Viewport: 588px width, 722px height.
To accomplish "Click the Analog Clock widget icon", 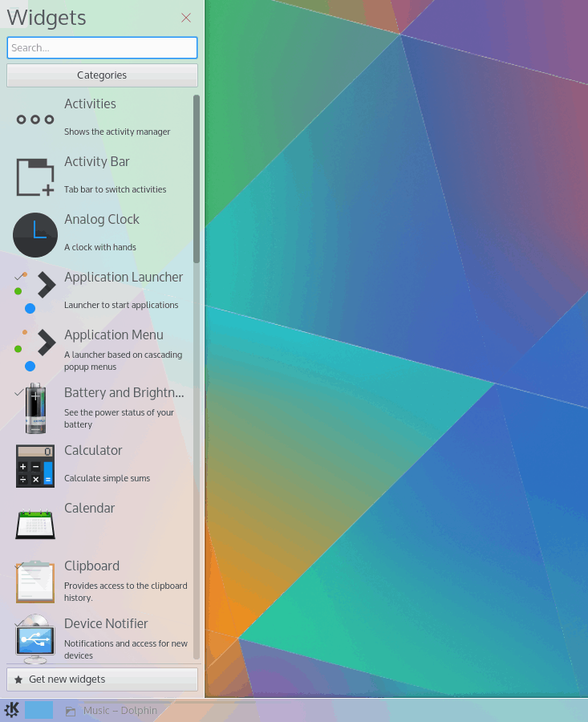I will pos(35,235).
